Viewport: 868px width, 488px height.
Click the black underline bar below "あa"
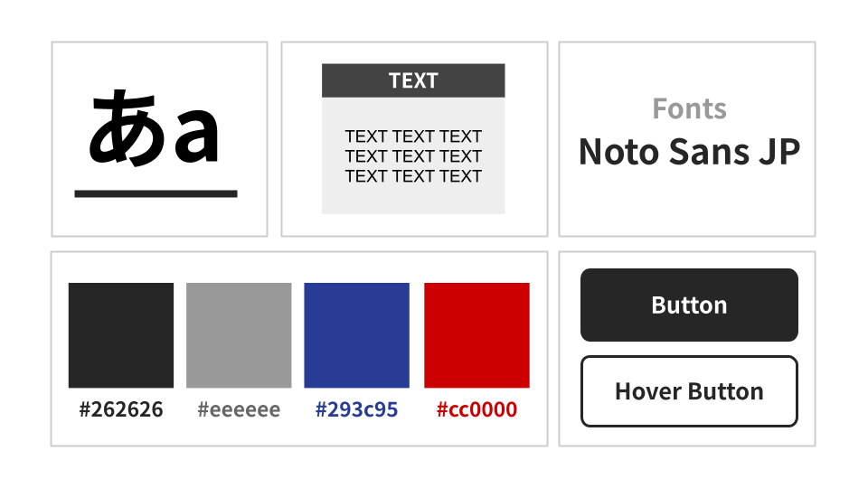(156, 193)
